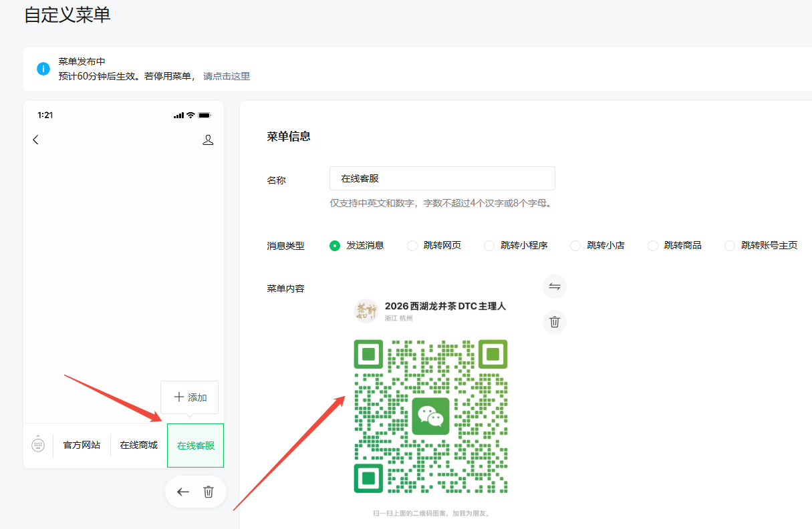This screenshot has height=529, width=812.
Task: Pick the 跳转账号主页 radio button
Action: tap(730, 246)
